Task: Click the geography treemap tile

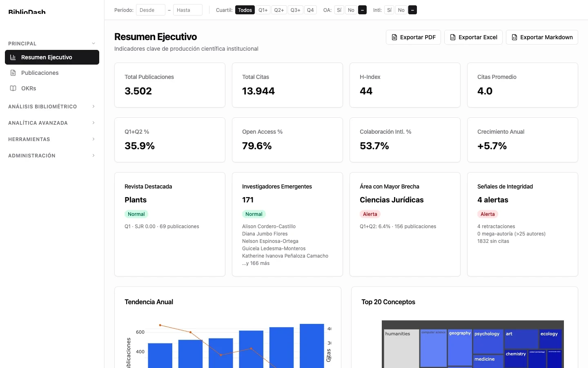Action: pos(460,348)
